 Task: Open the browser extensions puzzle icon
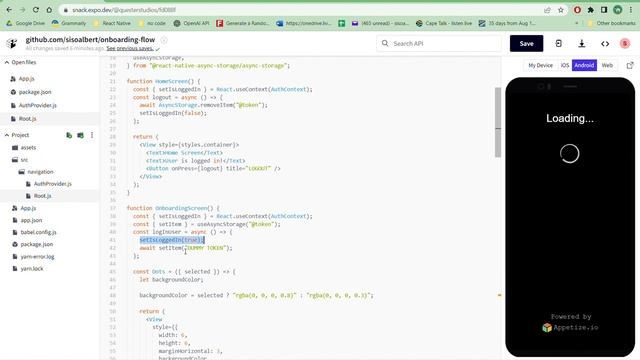pos(591,10)
